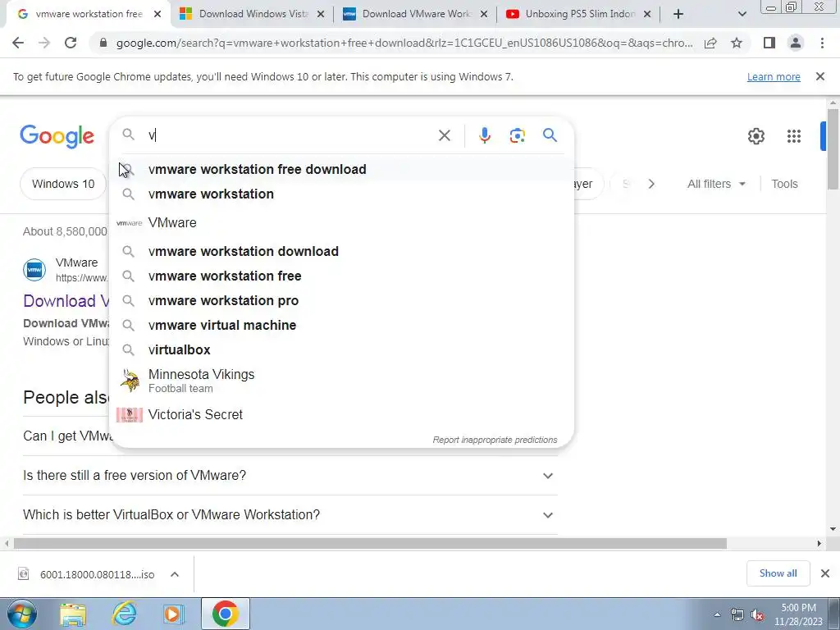
Task: Start voice search with the microphone
Action: point(484,135)
